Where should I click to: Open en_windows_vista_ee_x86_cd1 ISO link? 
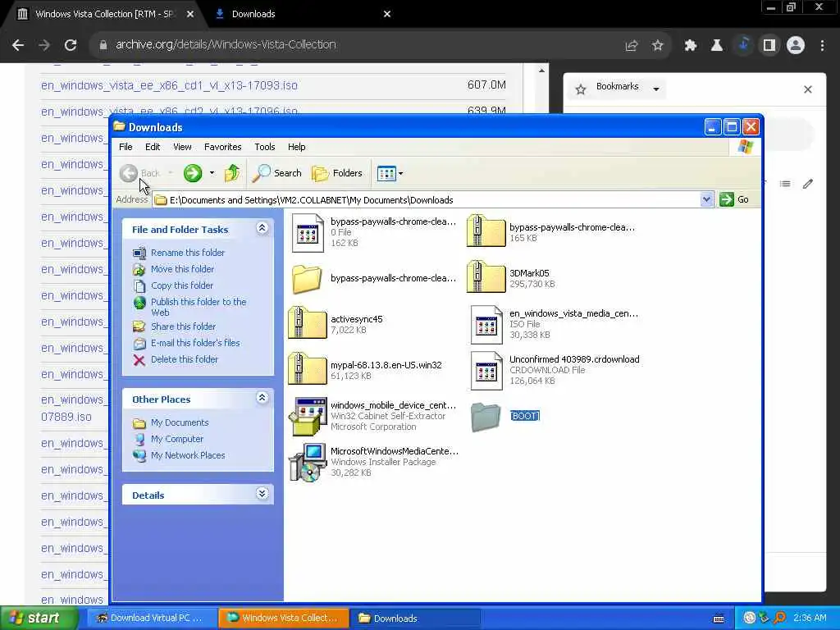click(169, 85)
